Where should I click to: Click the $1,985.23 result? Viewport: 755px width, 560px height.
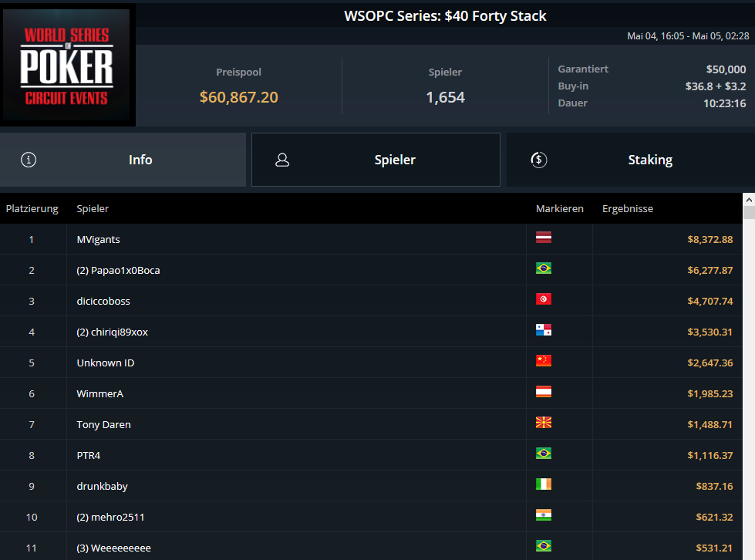click(709, 393)
